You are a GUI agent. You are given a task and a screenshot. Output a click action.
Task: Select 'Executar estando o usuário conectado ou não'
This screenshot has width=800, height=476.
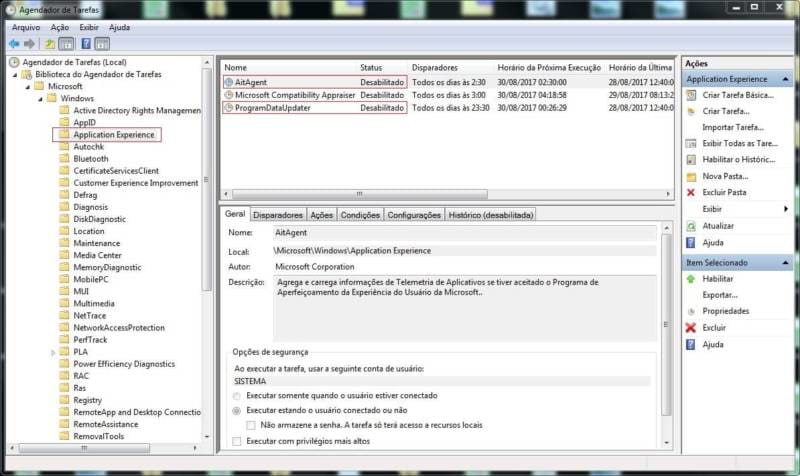(237, 411)
